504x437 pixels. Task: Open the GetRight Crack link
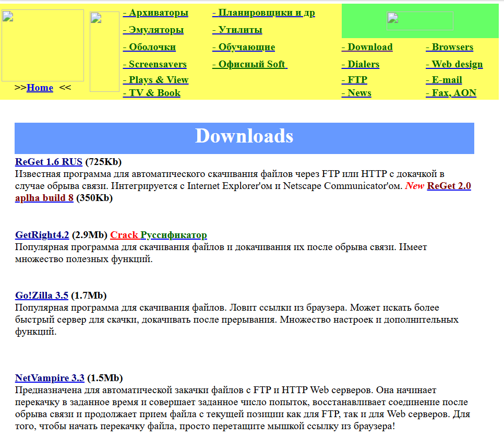click(x=124, y=235)
